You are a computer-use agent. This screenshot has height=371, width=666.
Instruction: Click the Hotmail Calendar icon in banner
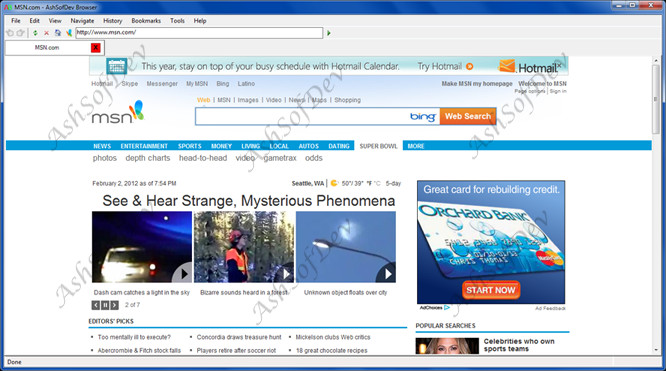point(116,66)
